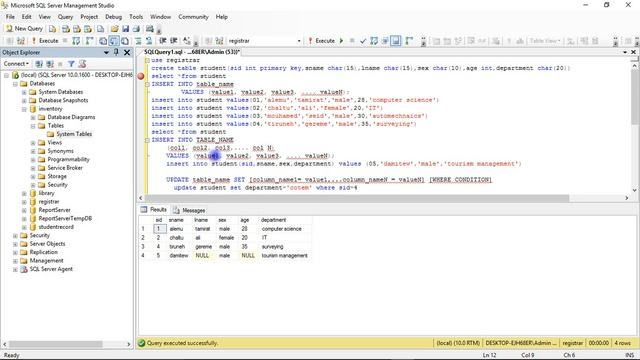Expand the library database node
The height and width of the screenshot is (360, 640).
(24, 193)
